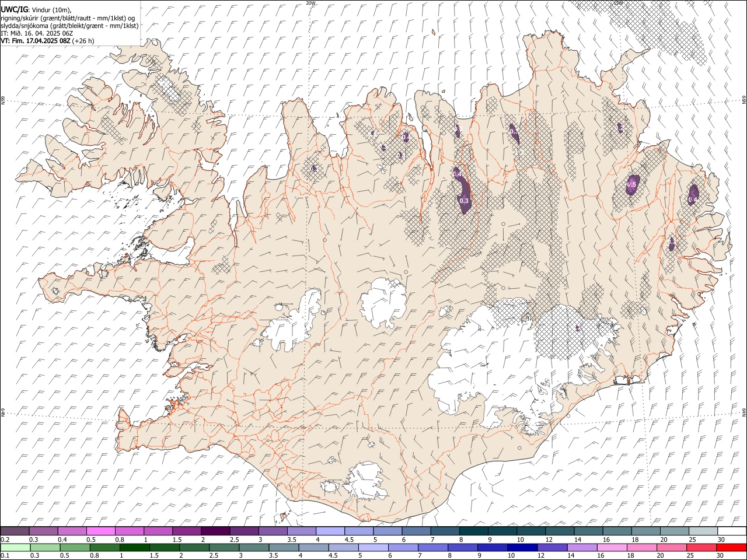The width and height of the screenshot is (747, 560).
Task: Click the upper legend swatch between 4 and 4.5
Action: pyautogui.click(x=330, y=531)
